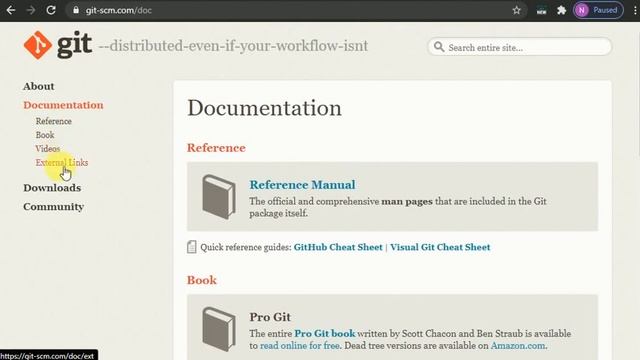Image resolution: width=640 pixels, height=360 pixels.
Task: Click the Reference section heading
Action: [216, 148]
